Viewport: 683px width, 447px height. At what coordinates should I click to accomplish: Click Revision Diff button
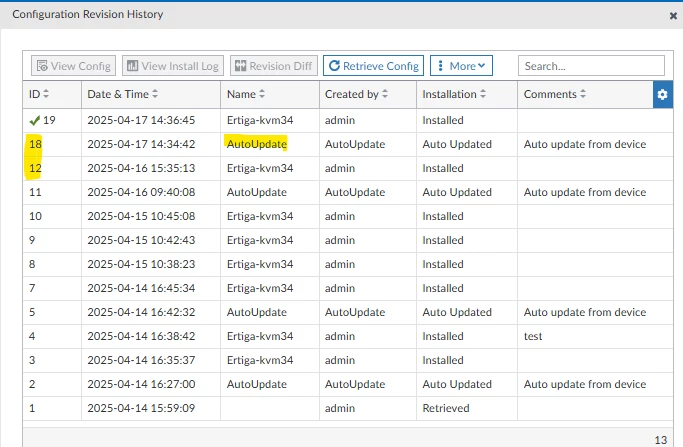(x=274, y=66)
